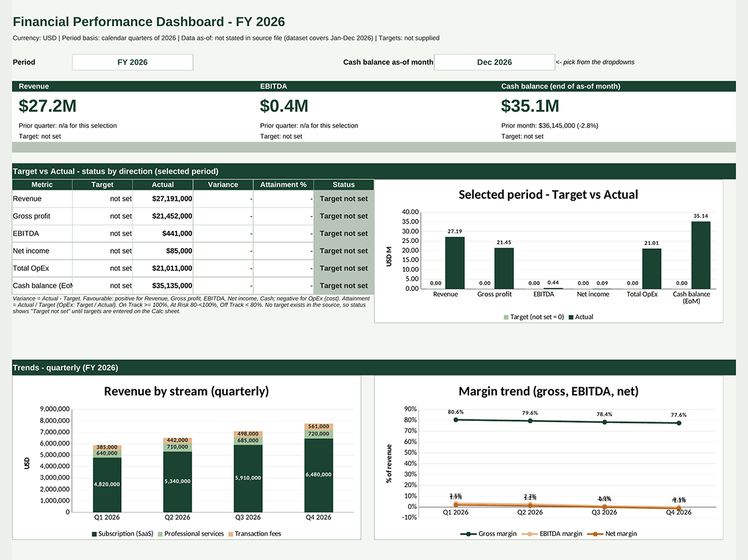Click the Net income actual cell $85,000
Screen dimensions: 748x560
pos(163,251)
